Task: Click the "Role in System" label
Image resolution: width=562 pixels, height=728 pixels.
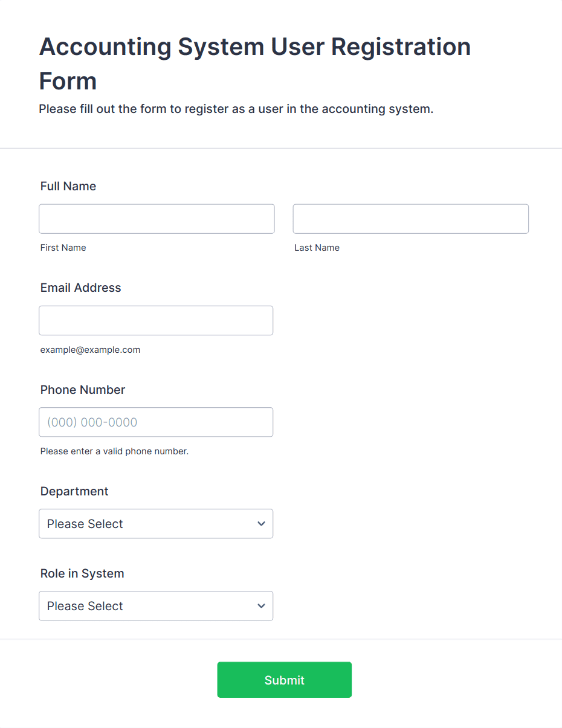Action: [82, 573]
